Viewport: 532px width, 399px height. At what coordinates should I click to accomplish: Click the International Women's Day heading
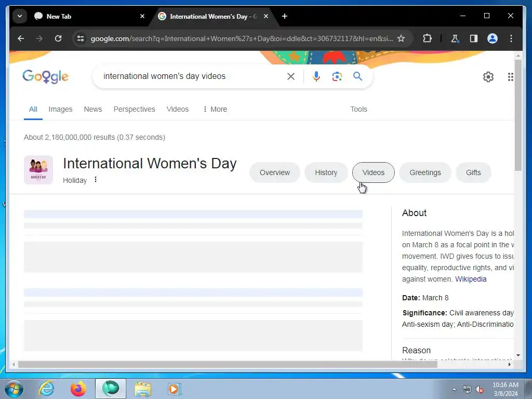(x=150, y=164)
